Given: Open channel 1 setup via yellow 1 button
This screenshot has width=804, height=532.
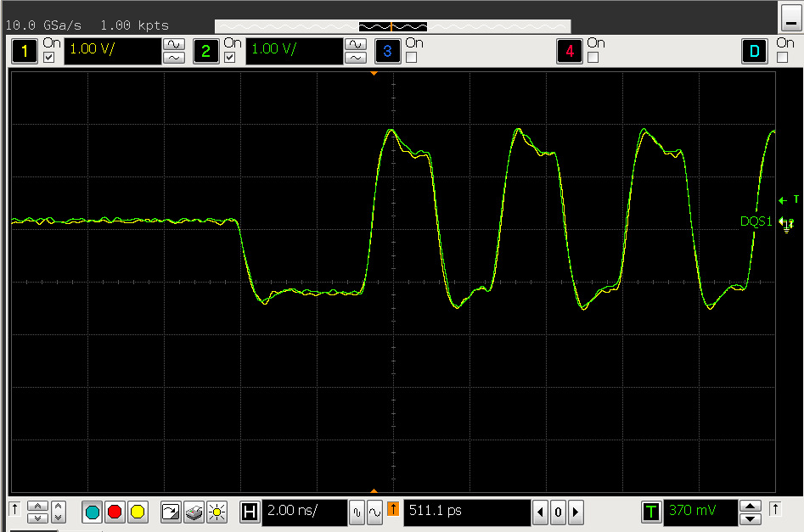Looking at the screenshot, I should point(25,51).
